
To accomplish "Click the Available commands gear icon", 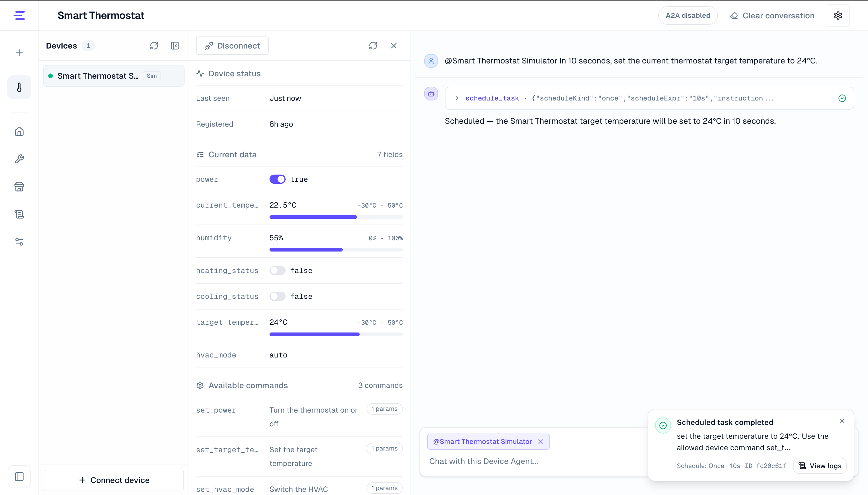I will coord(200,385).
